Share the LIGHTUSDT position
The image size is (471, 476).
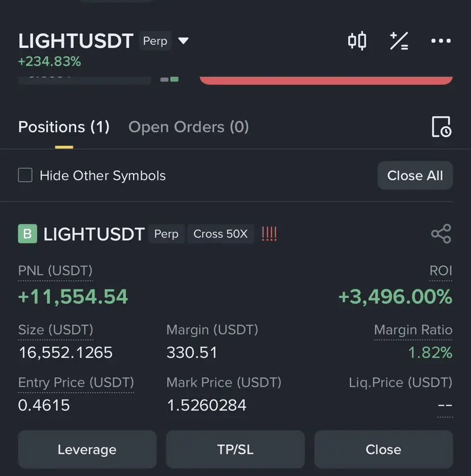pos(441,234)
